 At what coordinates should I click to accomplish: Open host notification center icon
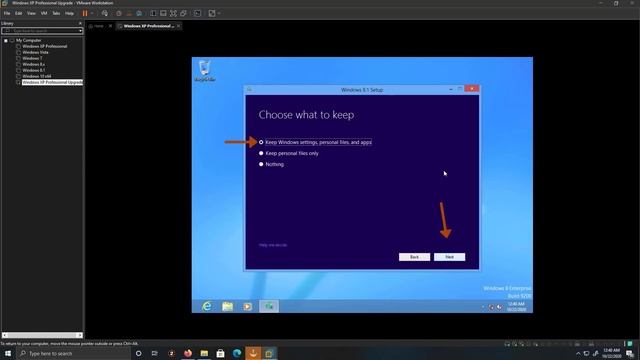630,353
